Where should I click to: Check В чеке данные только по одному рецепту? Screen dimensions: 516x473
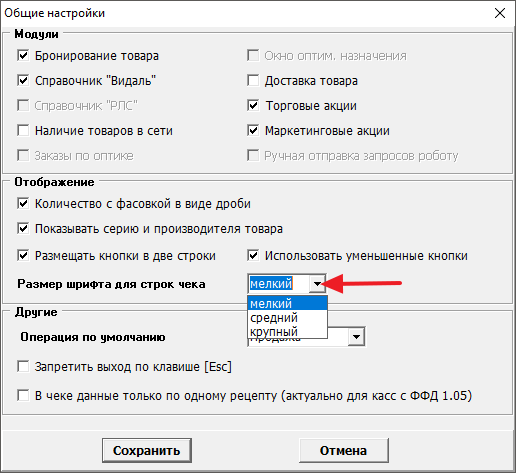23,396
